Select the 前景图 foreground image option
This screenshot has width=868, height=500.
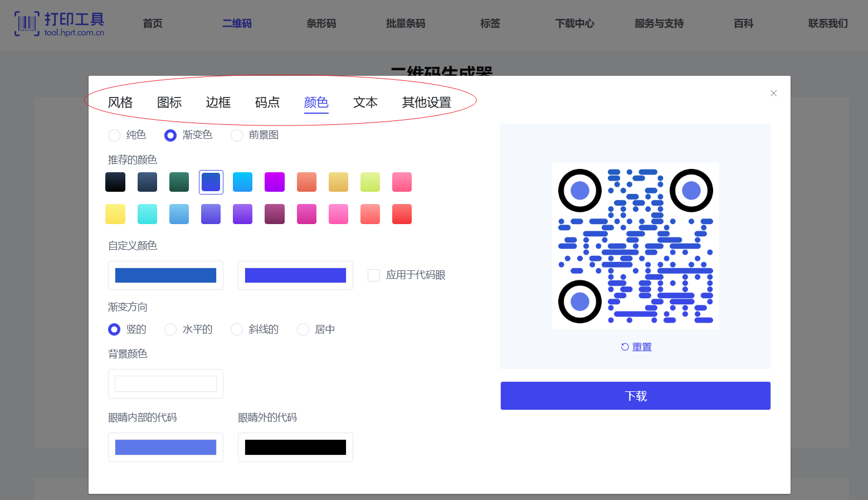237,135
